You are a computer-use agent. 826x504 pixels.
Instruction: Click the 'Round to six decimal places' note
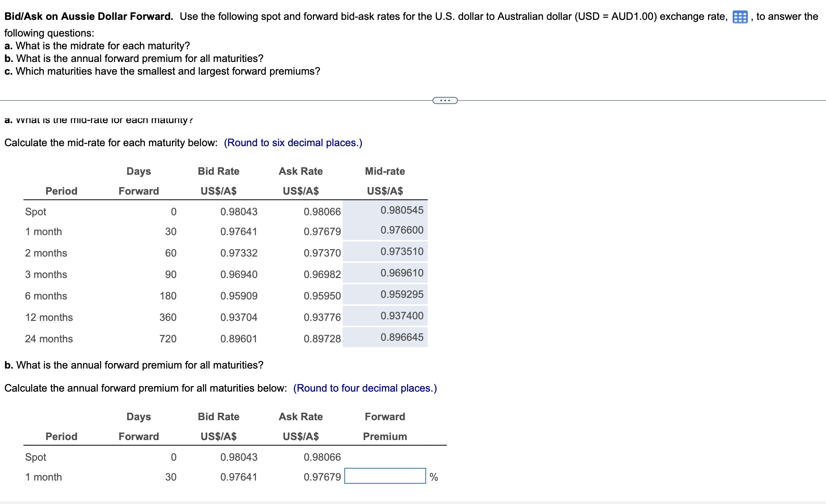293,143
